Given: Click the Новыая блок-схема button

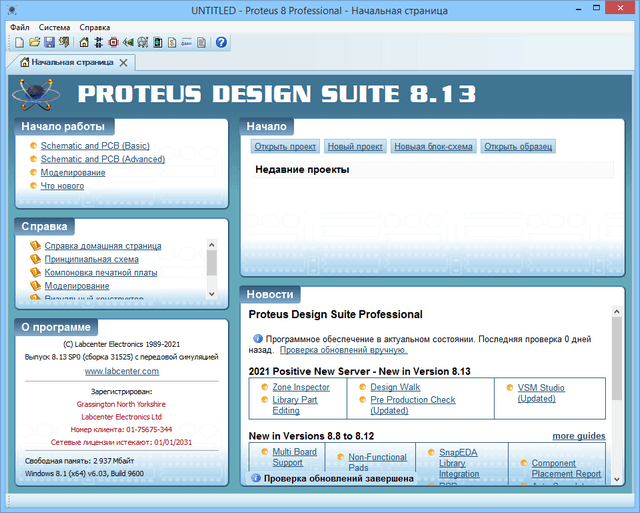Looking at the screenshot, I should click(x=433, y=147).
